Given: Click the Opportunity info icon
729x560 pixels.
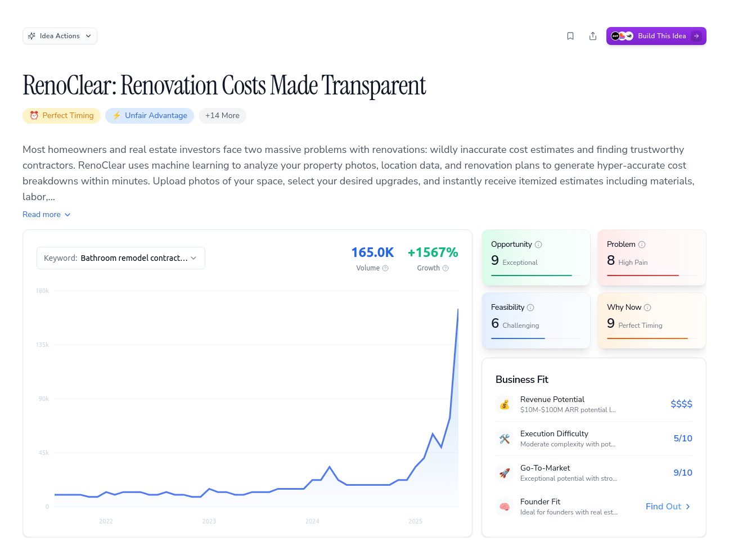Looking at the screenshot, I should pyautogui.click(x=538, y=245).
